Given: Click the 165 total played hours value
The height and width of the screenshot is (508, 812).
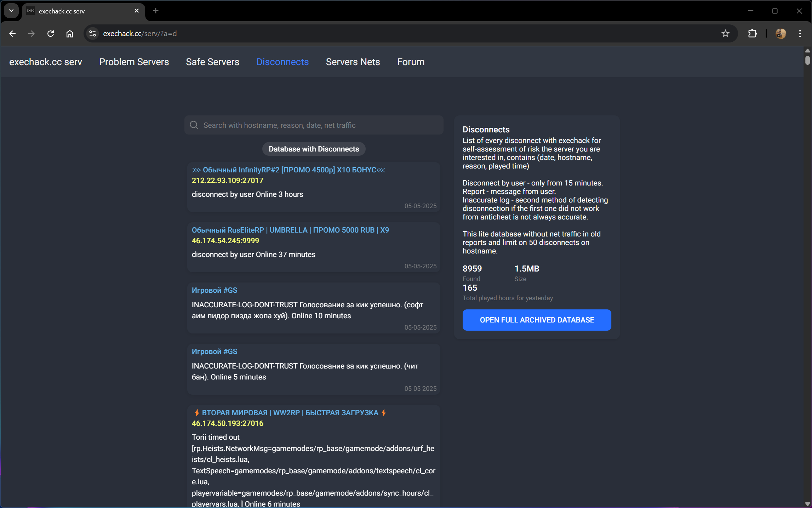Looking at the screenshot, I should 470,288.
